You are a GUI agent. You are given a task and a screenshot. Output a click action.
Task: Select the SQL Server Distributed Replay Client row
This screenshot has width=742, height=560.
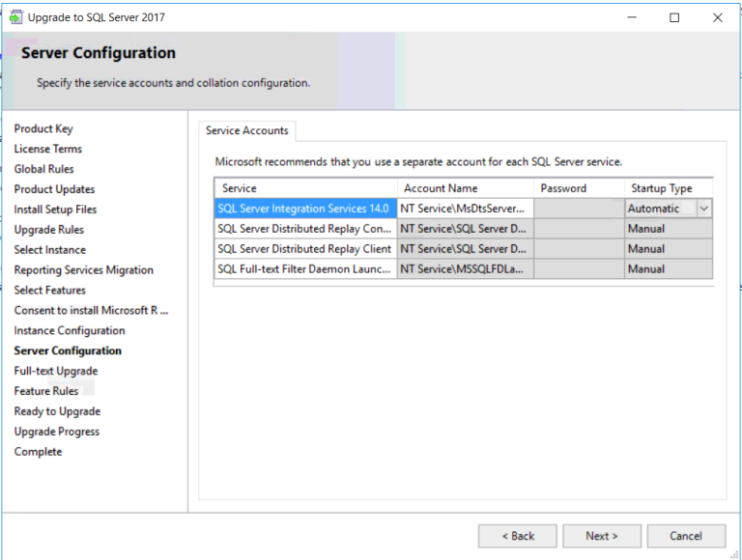coord(304,249)
